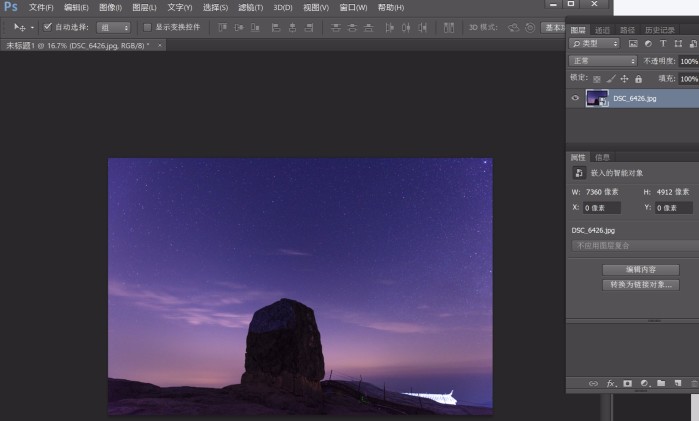
Task: Click the align left edges icon
Action: 276,28
